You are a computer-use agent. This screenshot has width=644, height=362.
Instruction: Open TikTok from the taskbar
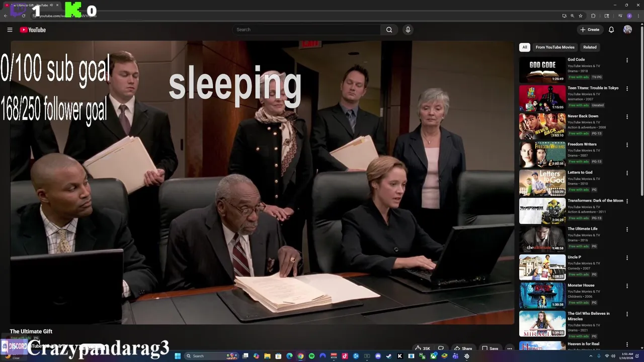coord(345,356)
